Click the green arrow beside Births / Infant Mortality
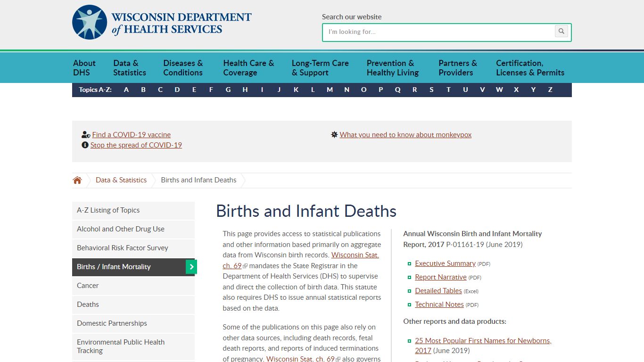The height and width of the screenshot is (362, 644). [191, 267]
